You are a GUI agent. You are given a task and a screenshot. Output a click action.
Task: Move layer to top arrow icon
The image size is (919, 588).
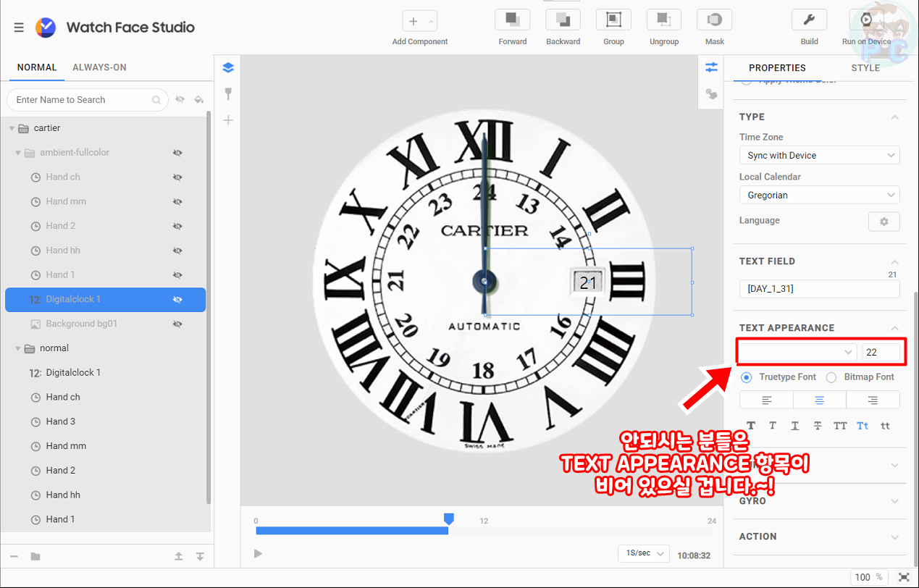(179, 556)
